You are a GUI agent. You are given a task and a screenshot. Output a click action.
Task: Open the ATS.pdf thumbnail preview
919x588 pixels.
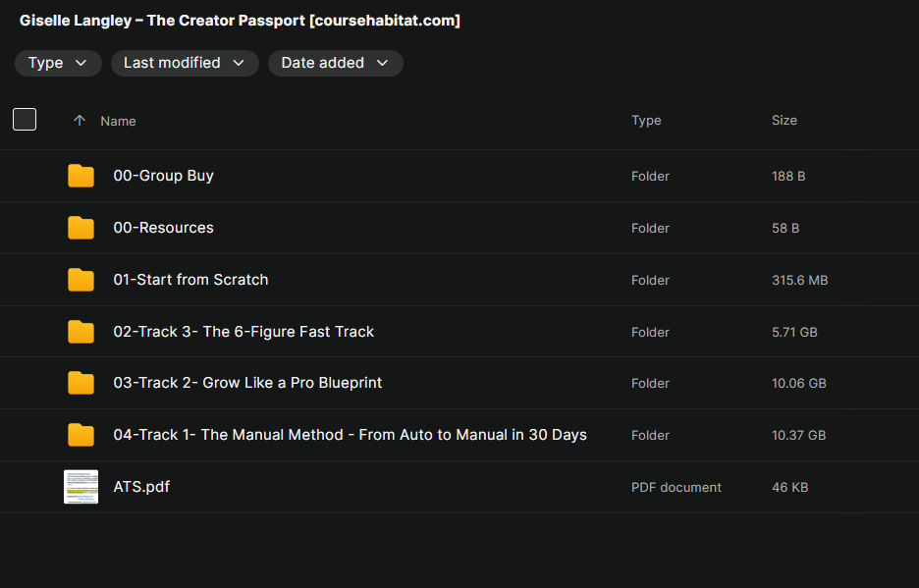[x=81, y=487]
